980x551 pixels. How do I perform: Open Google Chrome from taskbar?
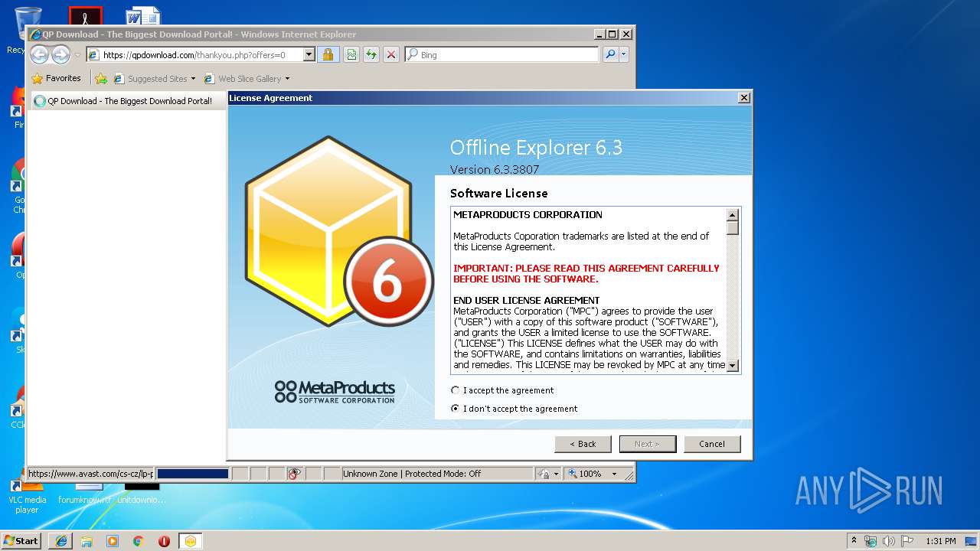(139, 541)
